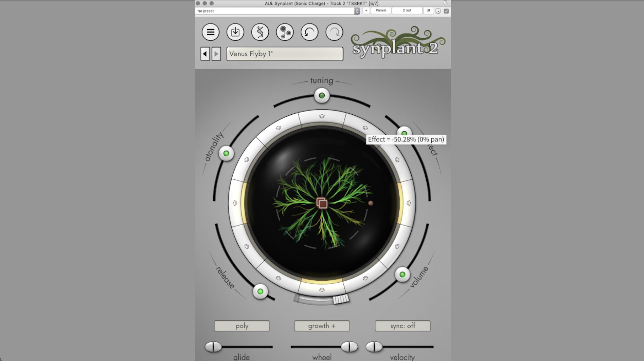Click the glide slider handle
Viewport: 644px width, 361px height.
(213, 347)
